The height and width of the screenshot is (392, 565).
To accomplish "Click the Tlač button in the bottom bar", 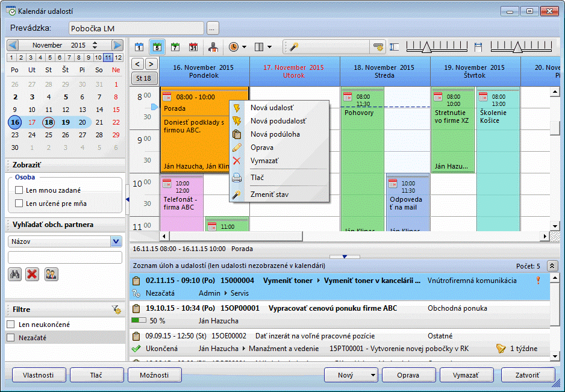I will pos(96,375).
